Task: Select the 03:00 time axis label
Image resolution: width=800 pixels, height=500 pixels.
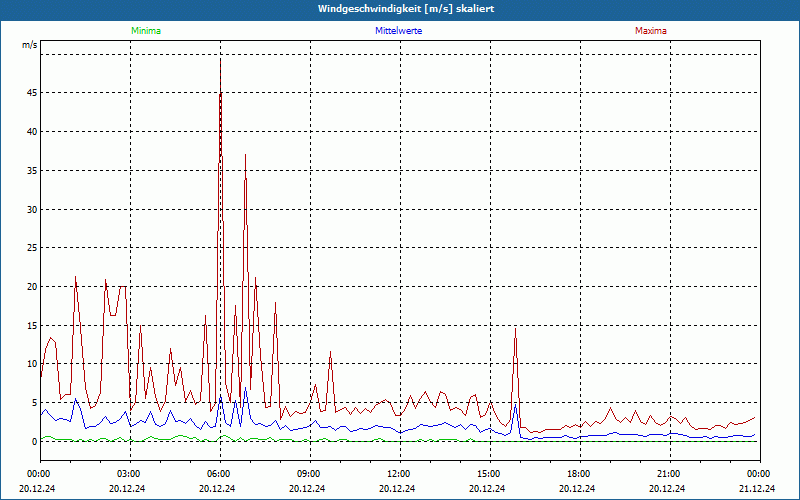Action: [x=129, y=473]
